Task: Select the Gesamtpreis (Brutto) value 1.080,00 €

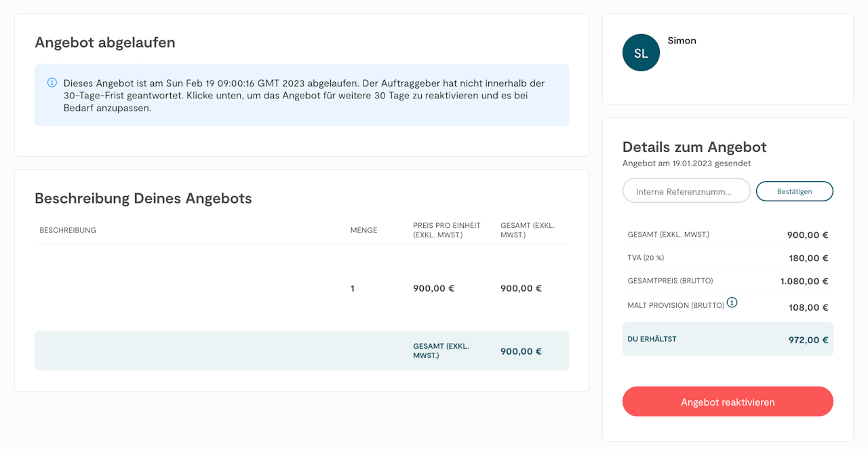Action: [x=804, y=281]
